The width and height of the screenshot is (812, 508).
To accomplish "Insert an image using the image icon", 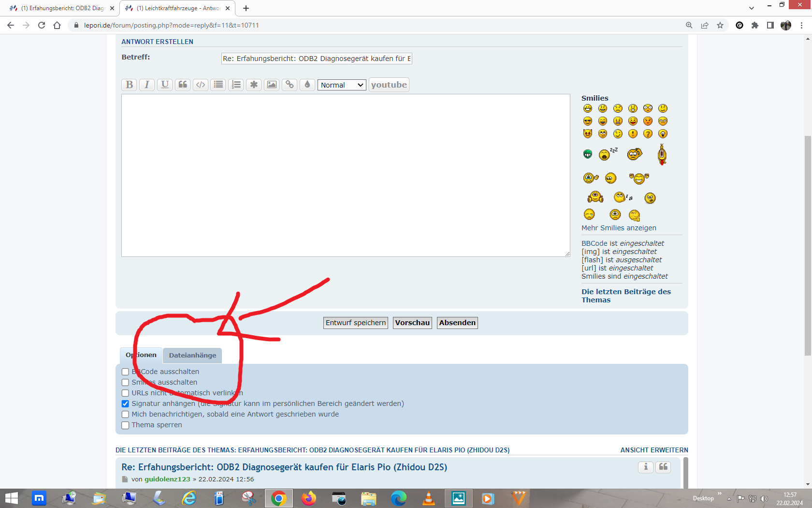I will tap(271, 85).
